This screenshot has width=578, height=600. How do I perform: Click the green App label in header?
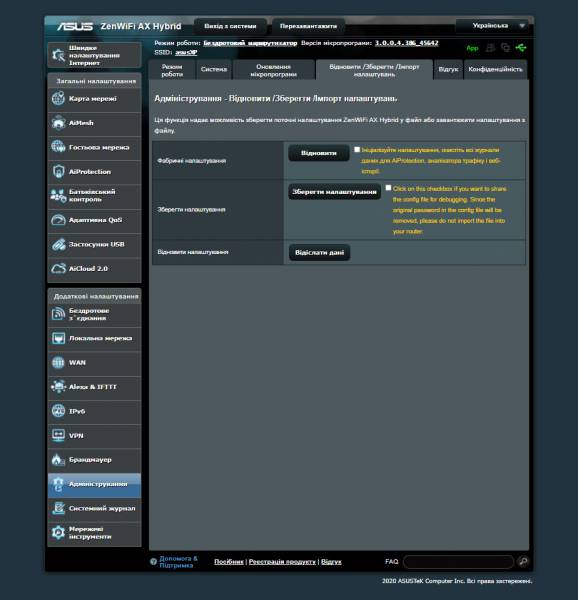(472, 48)
